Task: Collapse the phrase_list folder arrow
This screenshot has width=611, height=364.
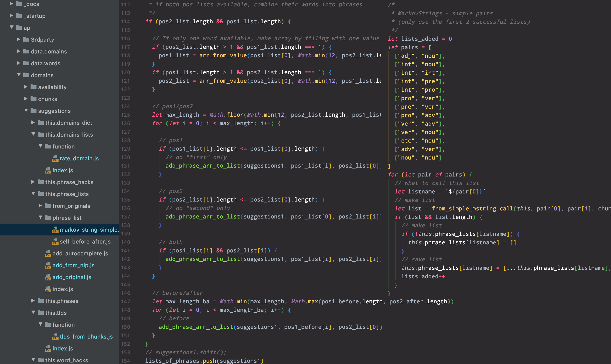Action: [41, 218]
